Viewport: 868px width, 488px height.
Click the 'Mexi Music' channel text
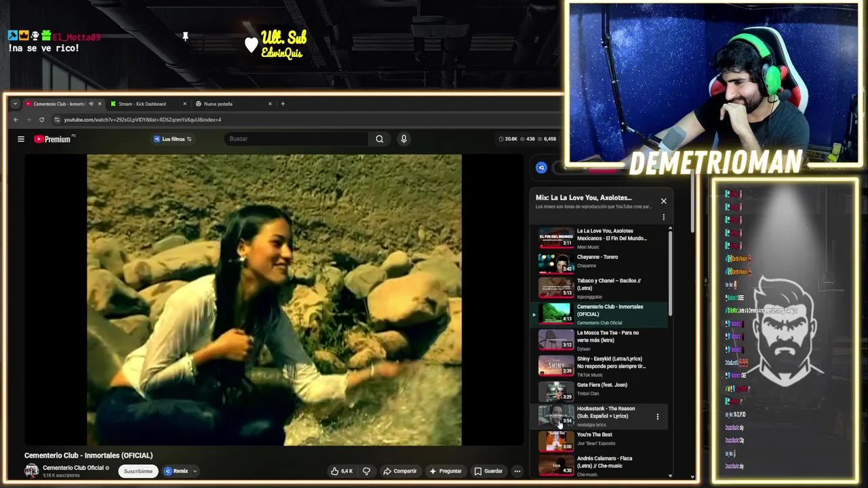(588, 247)
